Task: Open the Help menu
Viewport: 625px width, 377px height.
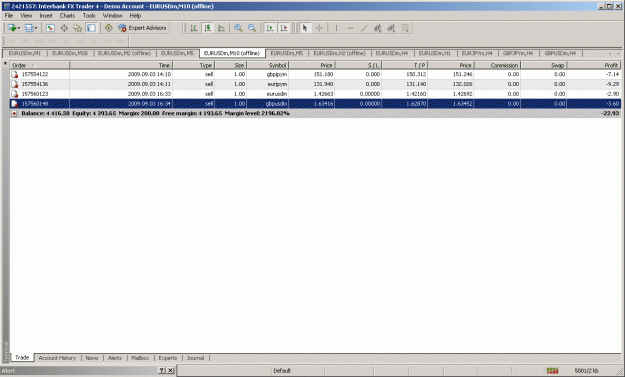Action: pyautogui.click(x=135, y=16)
